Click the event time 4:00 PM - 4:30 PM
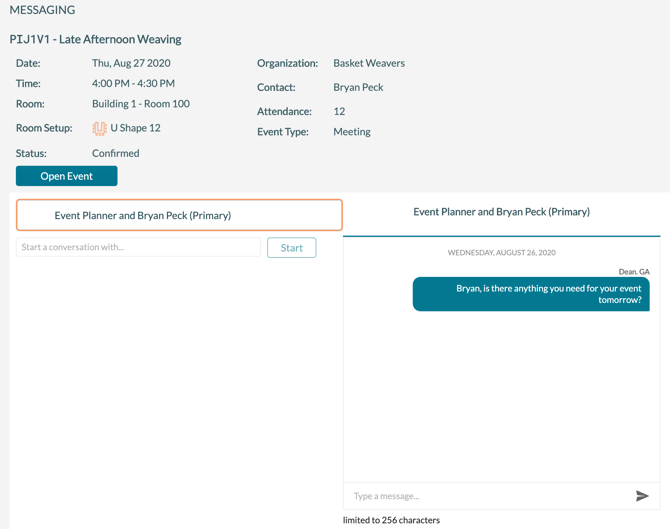This screenshot has width=670, height=529. tap(133, 84)
